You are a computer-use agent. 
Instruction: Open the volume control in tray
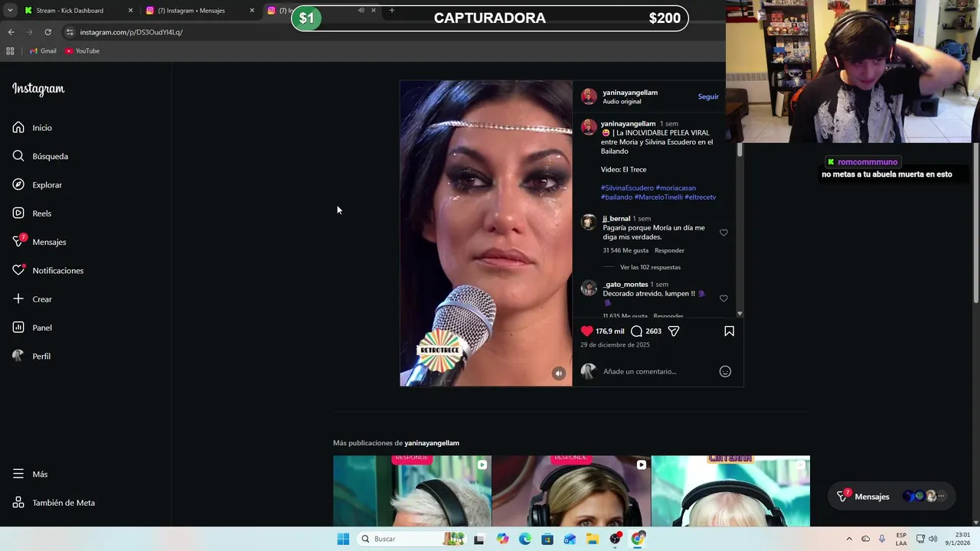coord(933,540)
